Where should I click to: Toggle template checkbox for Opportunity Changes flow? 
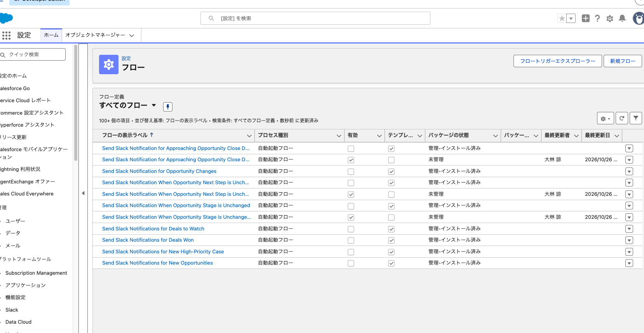(391, 171)
